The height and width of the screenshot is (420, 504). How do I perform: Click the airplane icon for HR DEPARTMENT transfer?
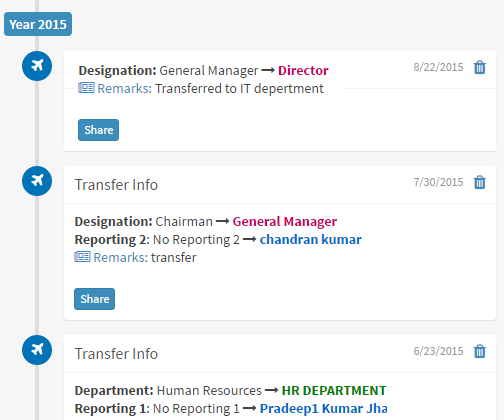point(37,350)
